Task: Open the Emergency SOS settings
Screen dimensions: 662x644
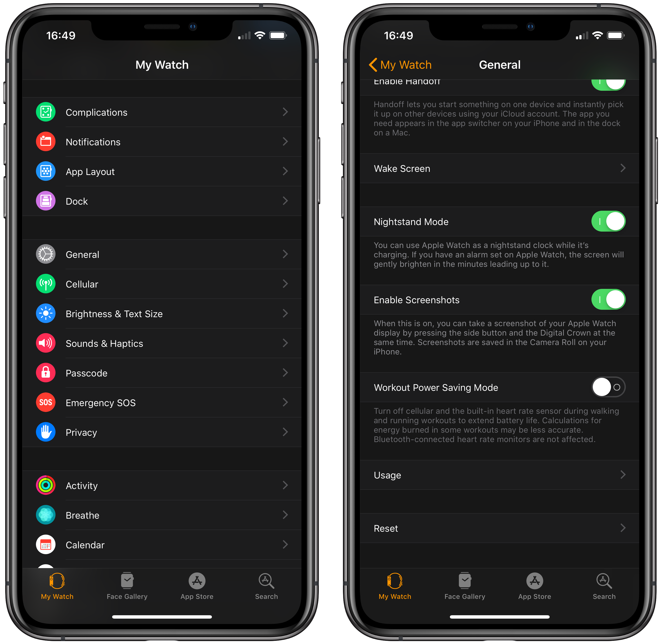Action: click(x=165, y=402)
